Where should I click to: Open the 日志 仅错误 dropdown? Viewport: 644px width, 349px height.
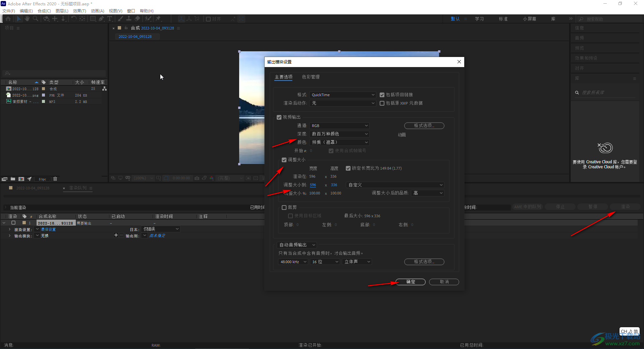coord(161,229)
